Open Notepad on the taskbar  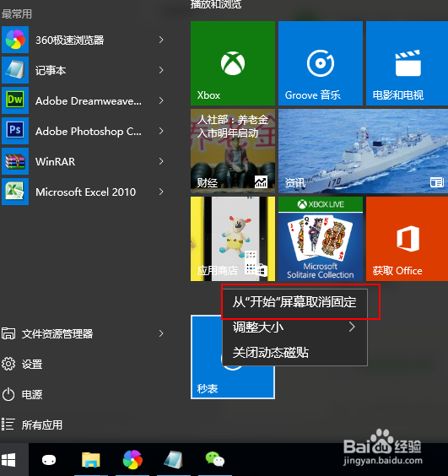pyautogui.click(x=173, y=460)
